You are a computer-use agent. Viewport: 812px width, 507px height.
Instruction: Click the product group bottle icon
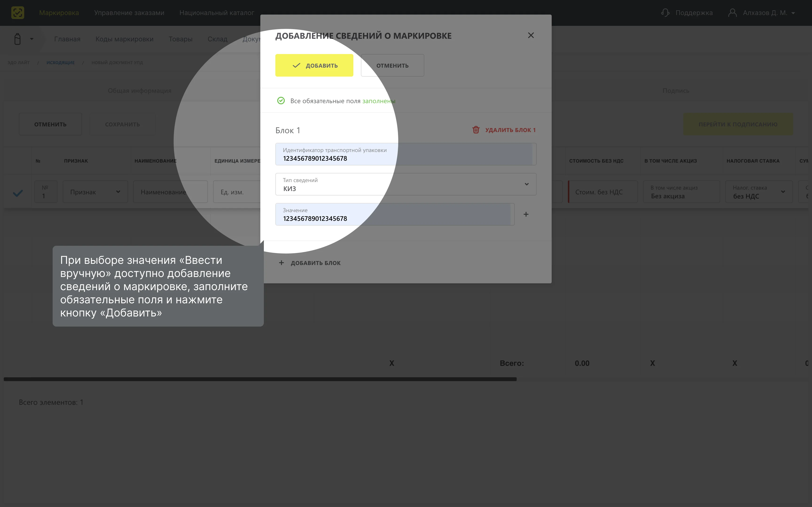17,39
